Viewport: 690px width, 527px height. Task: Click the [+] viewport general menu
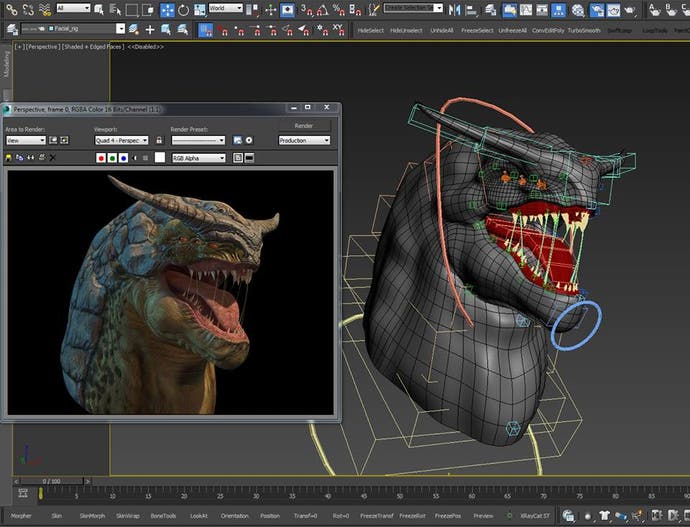(x=19, y=47)
